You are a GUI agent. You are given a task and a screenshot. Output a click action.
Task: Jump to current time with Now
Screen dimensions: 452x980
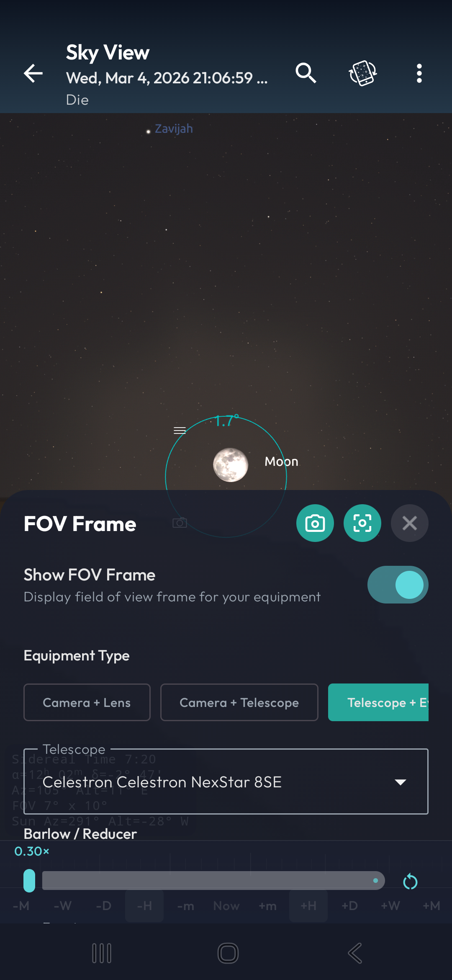(226, 906)
